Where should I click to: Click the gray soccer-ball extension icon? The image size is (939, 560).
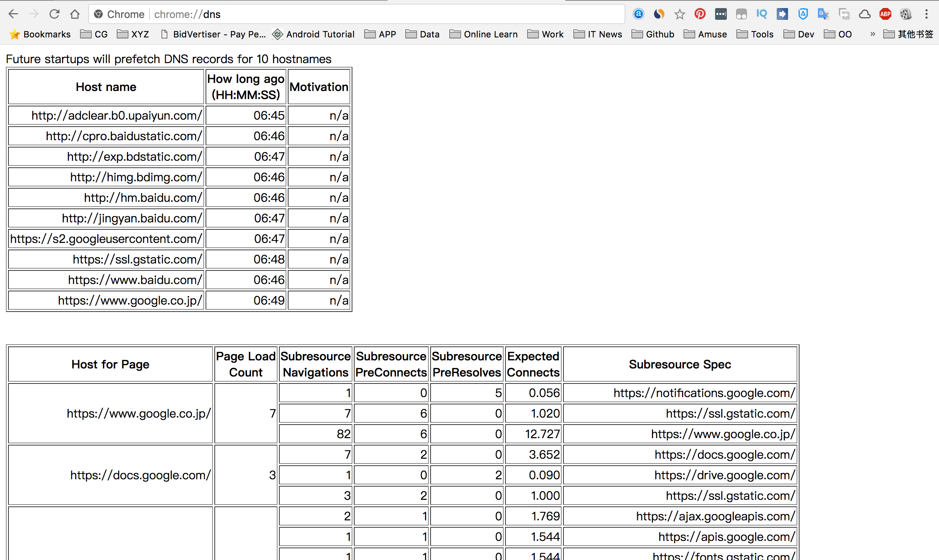click(905, 14)
